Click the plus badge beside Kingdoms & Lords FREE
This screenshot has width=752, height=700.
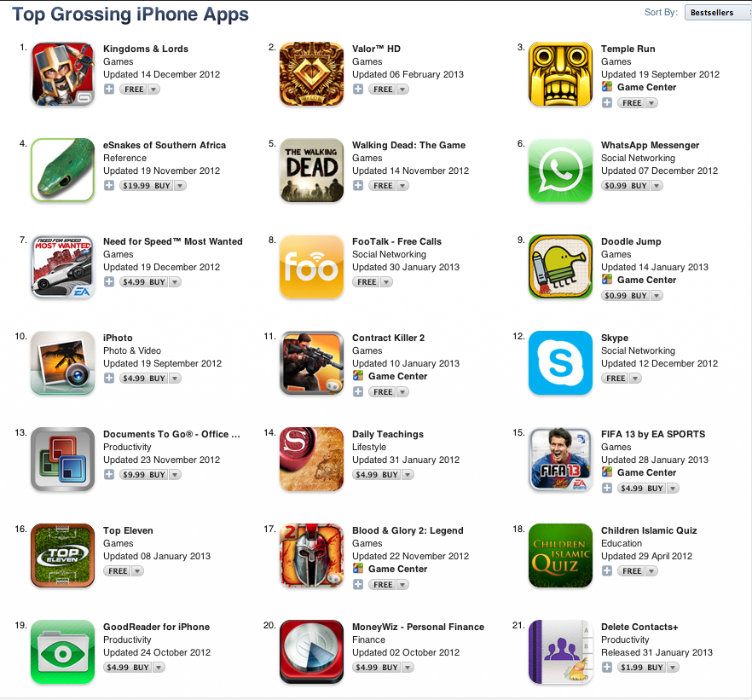(x=109, y=90)
